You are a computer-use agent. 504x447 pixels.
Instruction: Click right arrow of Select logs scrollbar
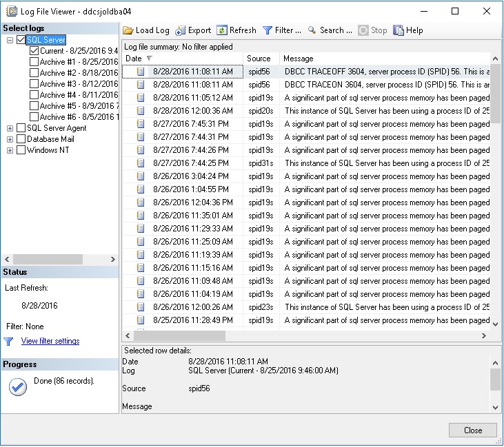pos(113,259)
